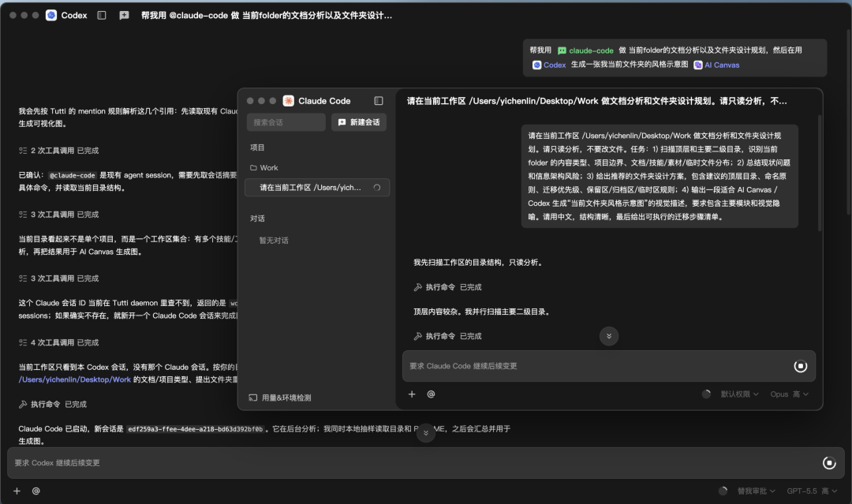Screen dimensions: 852x504
Task: Select the Work project folder
Action: [263, 167]
